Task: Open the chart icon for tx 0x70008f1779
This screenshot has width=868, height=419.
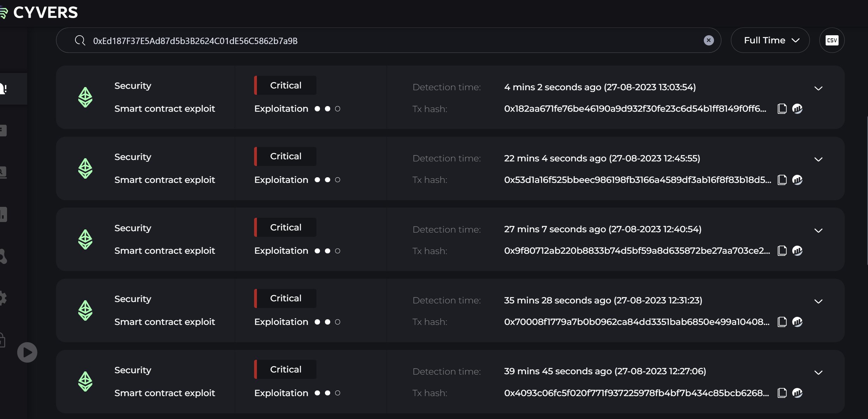Action: 797,322
